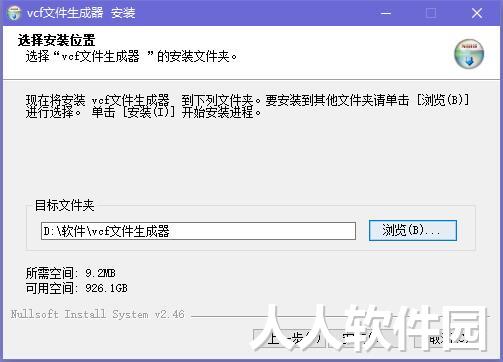Go back with the 上一步 button

point(289,339)
